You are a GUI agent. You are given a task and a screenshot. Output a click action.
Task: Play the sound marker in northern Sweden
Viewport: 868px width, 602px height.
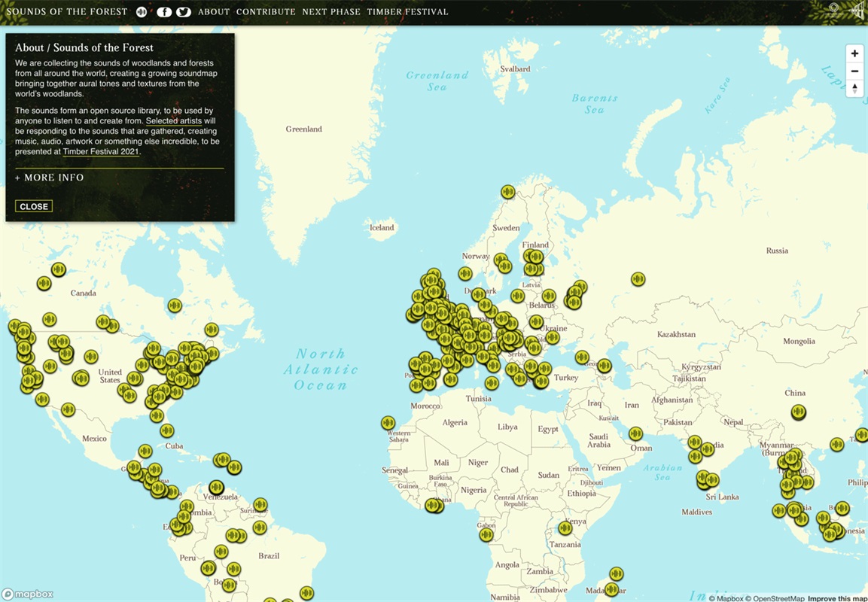click(508, 192)
